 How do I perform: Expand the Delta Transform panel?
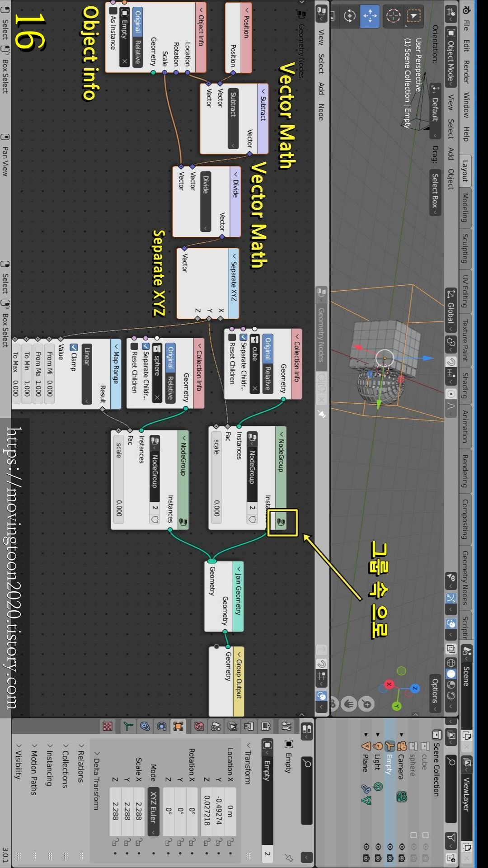tap(96, 781)
